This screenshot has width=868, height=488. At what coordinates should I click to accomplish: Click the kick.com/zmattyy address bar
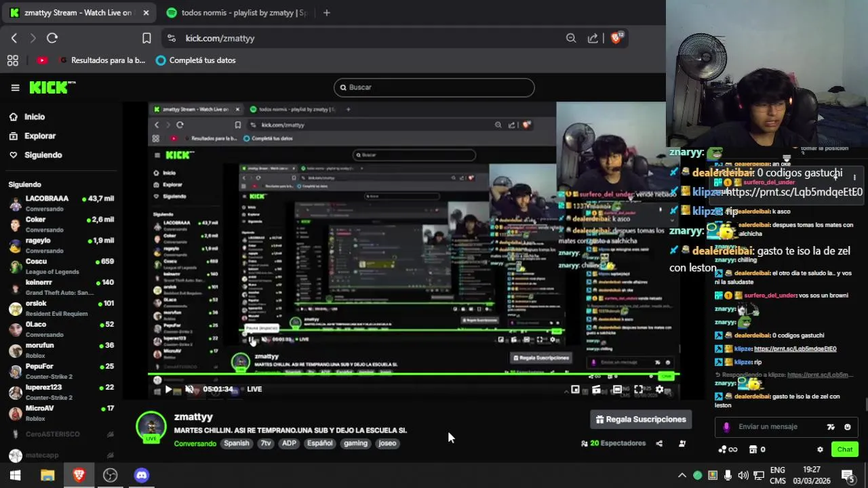[x=220, y=39]
